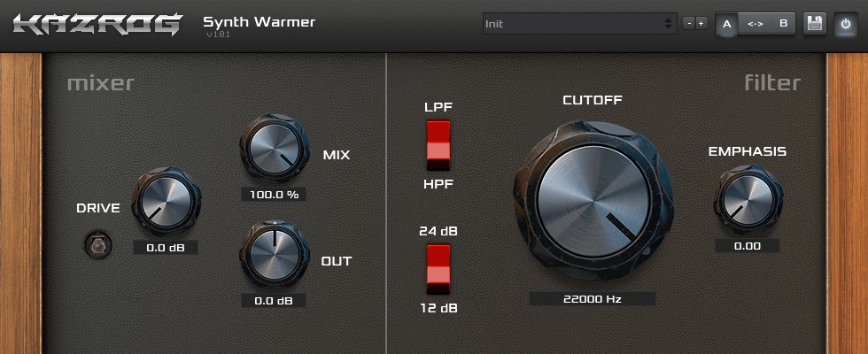This screenshot has width=868, height=354.
Task: Click the 12 dB label
Action: click(x=438, y=309)
